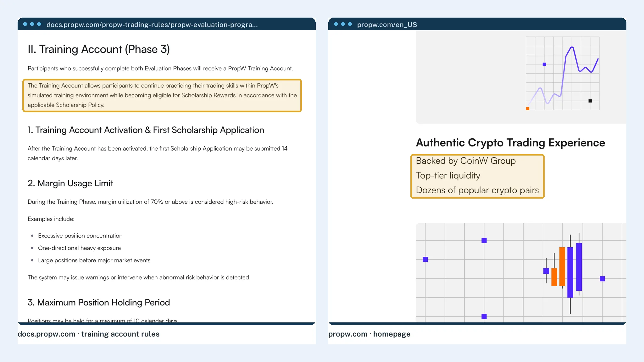Click the docs.propw.com URL in left window
Screen dimensions: 644x362
[152, 25]
